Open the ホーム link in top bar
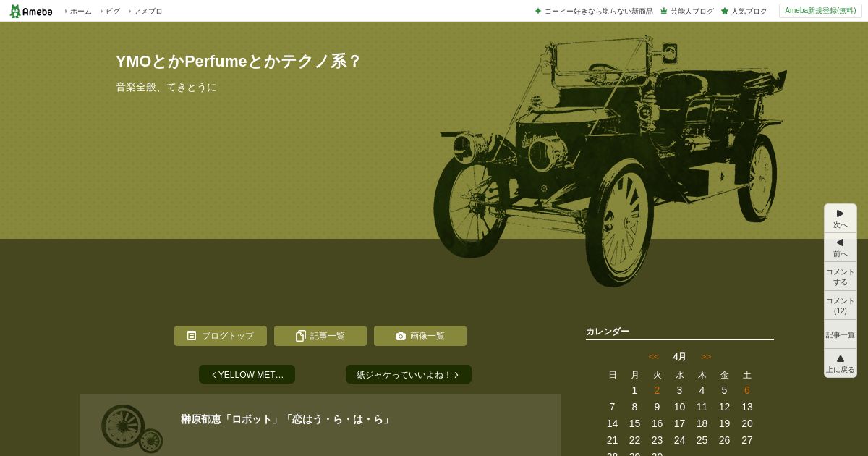The width and height of the screenshot is (868, 456). (80, 12)
